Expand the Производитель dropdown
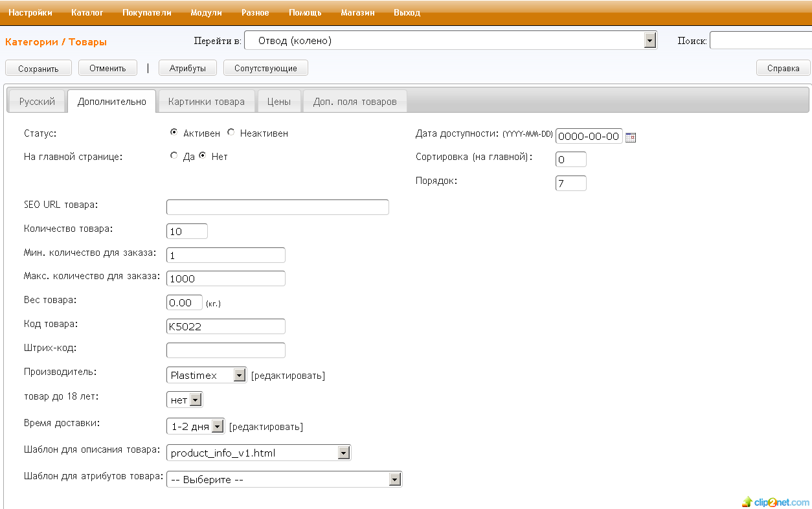812x509 pixels. coord(240,375)
